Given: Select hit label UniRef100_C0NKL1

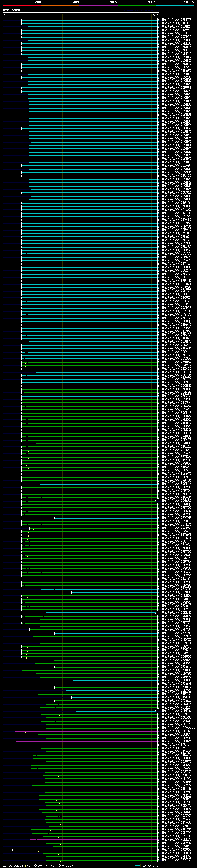Looking at the screenshot, I should coord(177,796).
